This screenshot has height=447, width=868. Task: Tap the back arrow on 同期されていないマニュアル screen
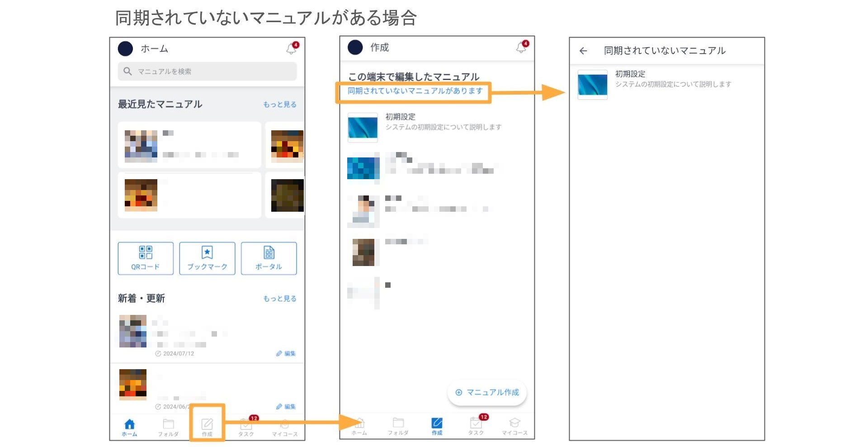(x=583, y=51)
